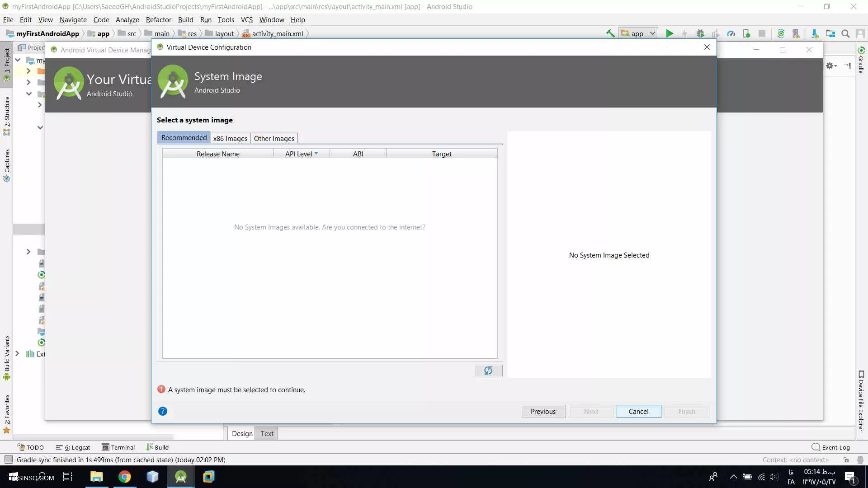The width and height of the screenshot is (868, 488).
Task: Click the Release Name column header
Action: click(218, 154)
